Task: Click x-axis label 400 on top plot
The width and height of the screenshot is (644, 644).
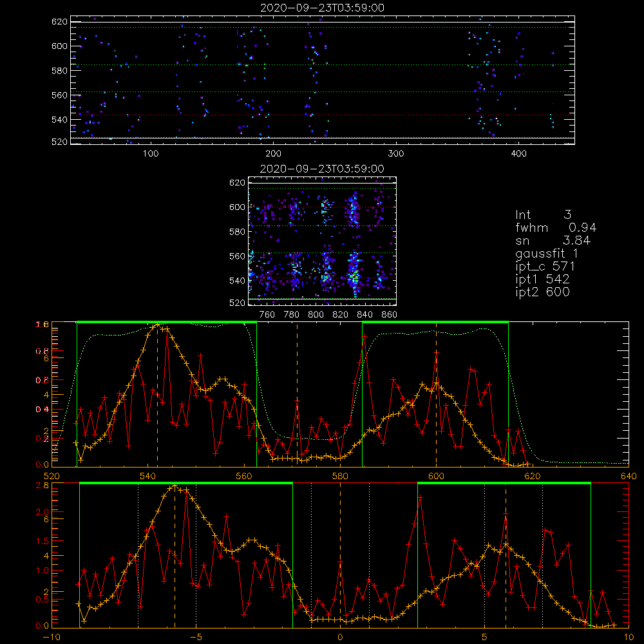Action: pos(518,154)
